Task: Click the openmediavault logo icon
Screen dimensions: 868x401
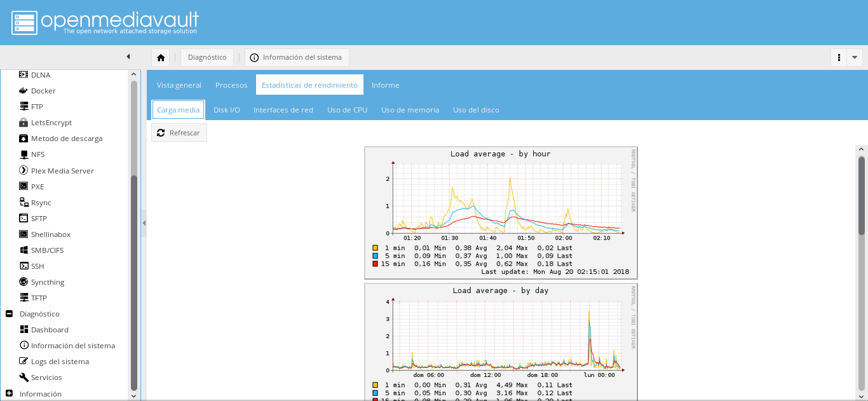Action: 24,22
